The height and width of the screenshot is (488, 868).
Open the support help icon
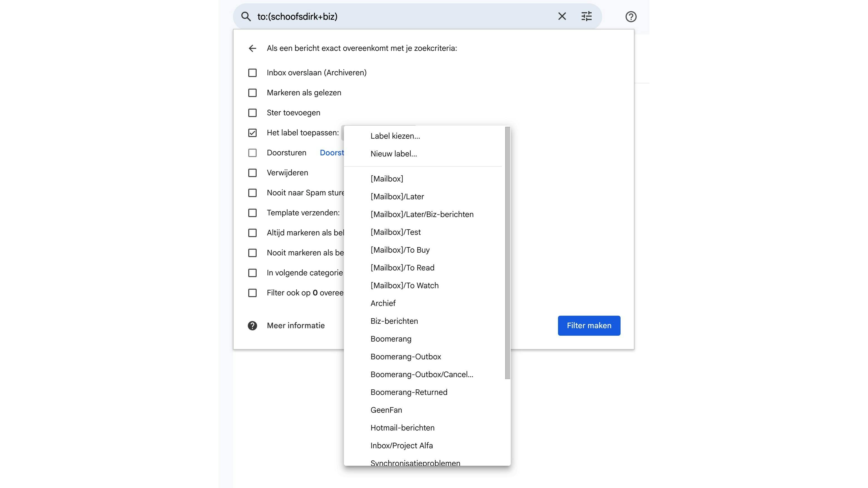(x=631, y=16)
